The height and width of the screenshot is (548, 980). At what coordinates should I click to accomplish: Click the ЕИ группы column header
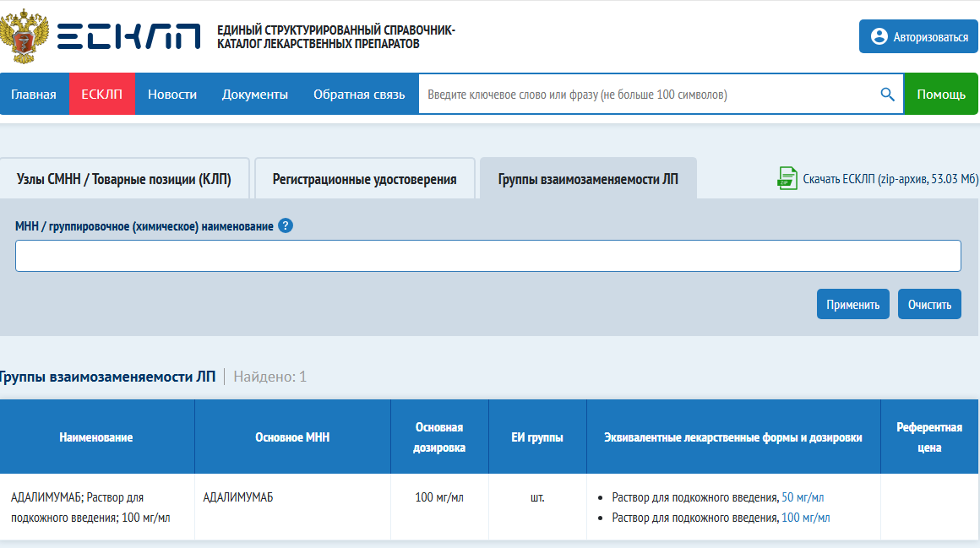(537, 437)
